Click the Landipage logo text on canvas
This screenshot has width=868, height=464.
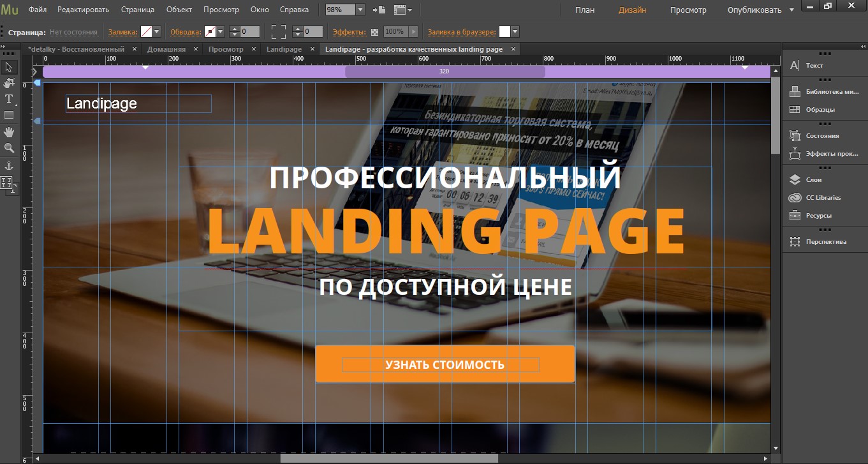click(x=101, y=103)
